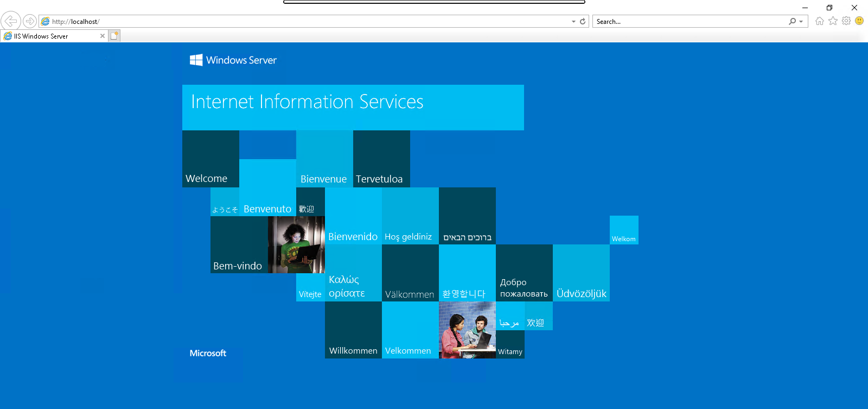Click the Internet Explorer page icon in the address bar

click(x=45, y=21)
